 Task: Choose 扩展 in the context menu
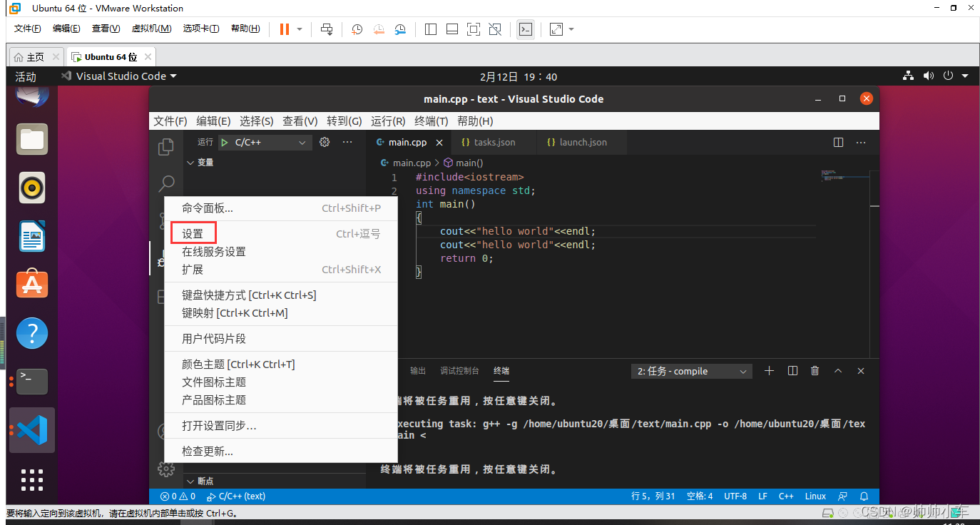[x=281, y=270]
